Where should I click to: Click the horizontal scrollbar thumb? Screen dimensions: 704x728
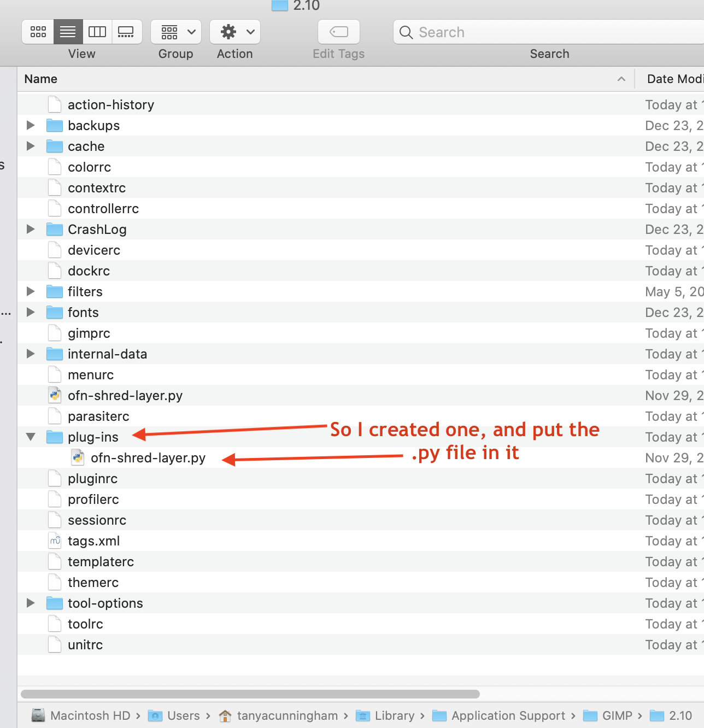tap(250, 694)
